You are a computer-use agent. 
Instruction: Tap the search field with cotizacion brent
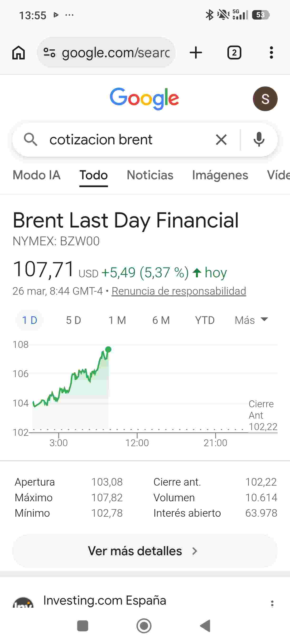coord(125,139)
